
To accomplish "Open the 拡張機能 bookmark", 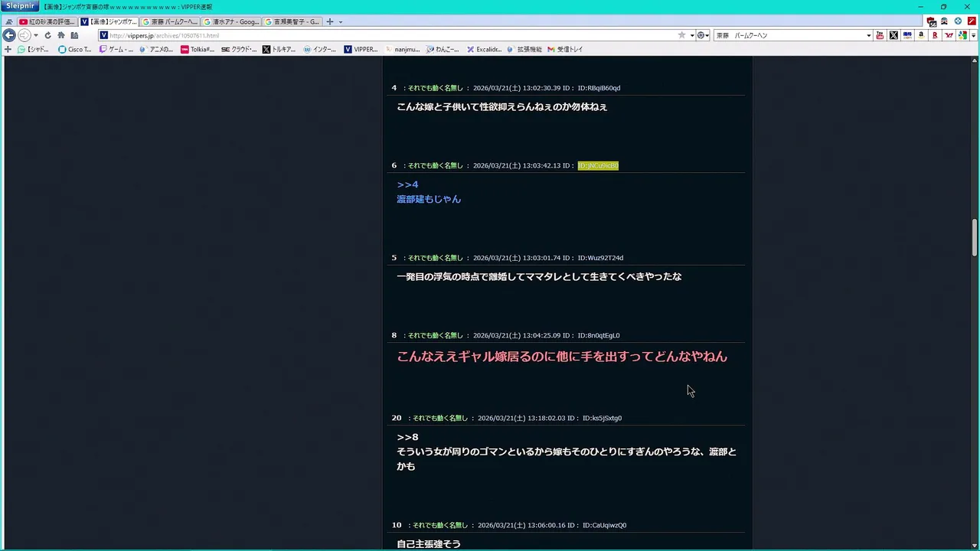I will tap(524, 49).
